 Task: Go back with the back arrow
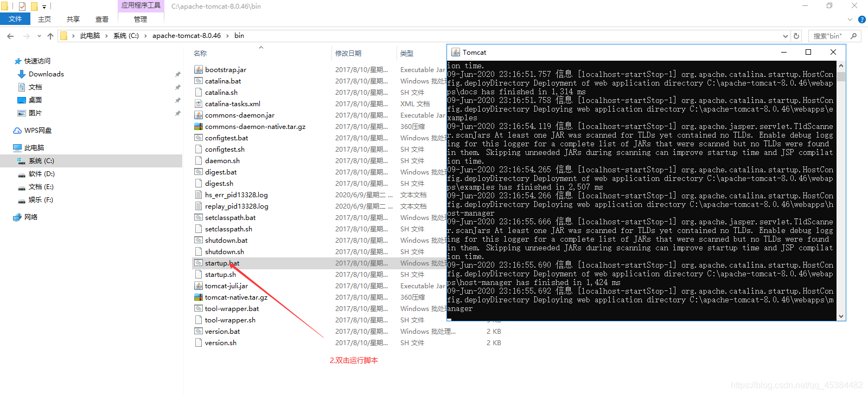pyautogui.click(x=10, y=36)
